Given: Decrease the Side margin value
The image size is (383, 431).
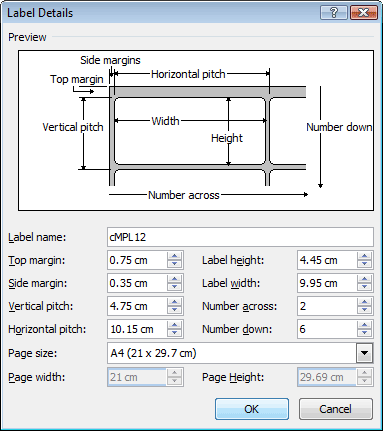Looking at the screenshot, I should point(174,287).
